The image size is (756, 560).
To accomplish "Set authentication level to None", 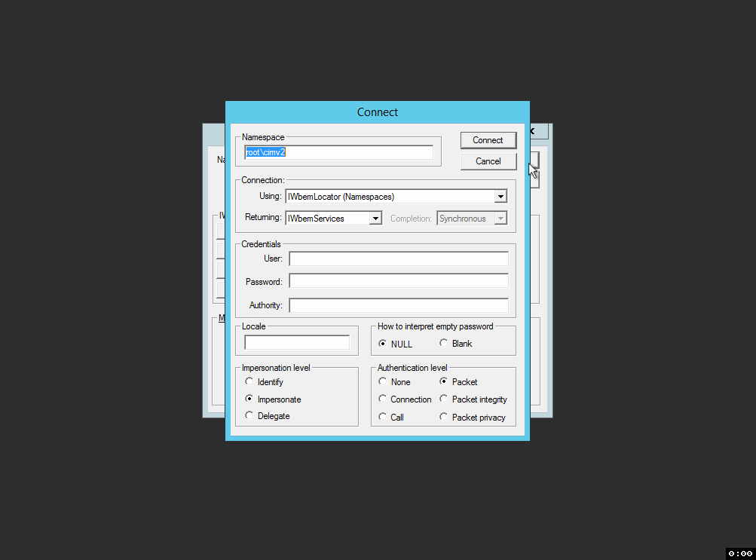I will tap(383, 382).
